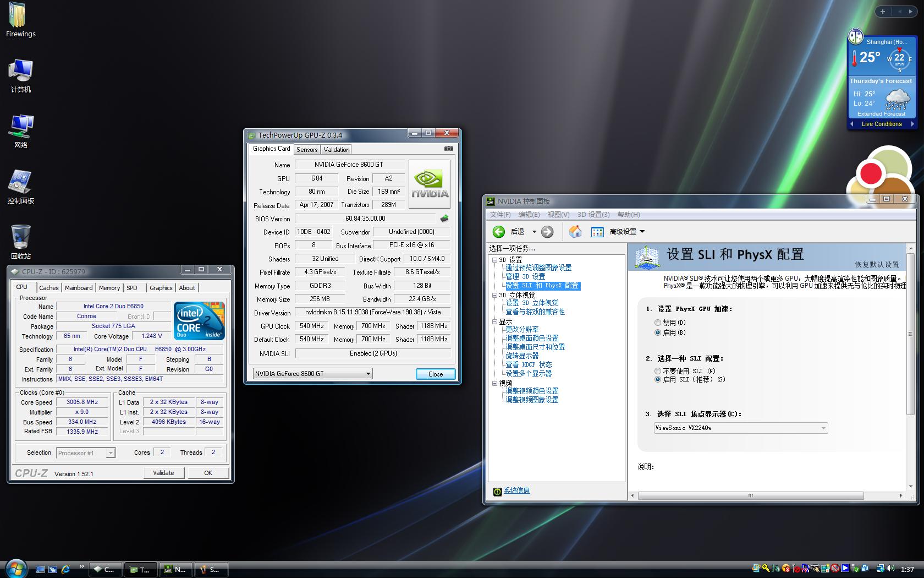Click the view grid icon next to 高级设置

(597, 232)
